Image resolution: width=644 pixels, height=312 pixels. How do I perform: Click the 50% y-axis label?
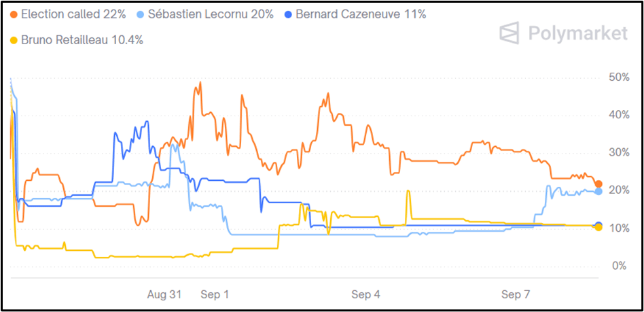(x=618, y=77)
